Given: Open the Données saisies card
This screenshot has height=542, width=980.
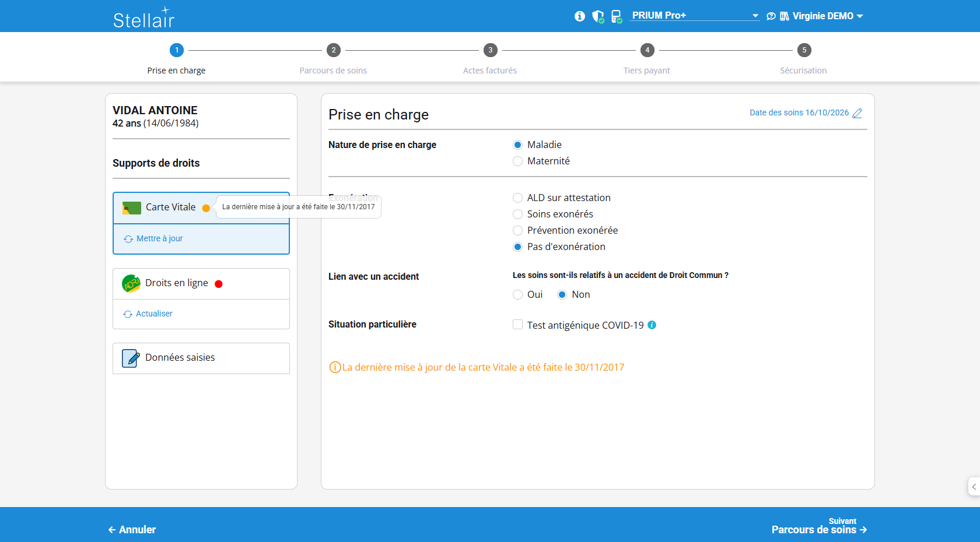Looking at the screenshot, I should pos(201,358).
